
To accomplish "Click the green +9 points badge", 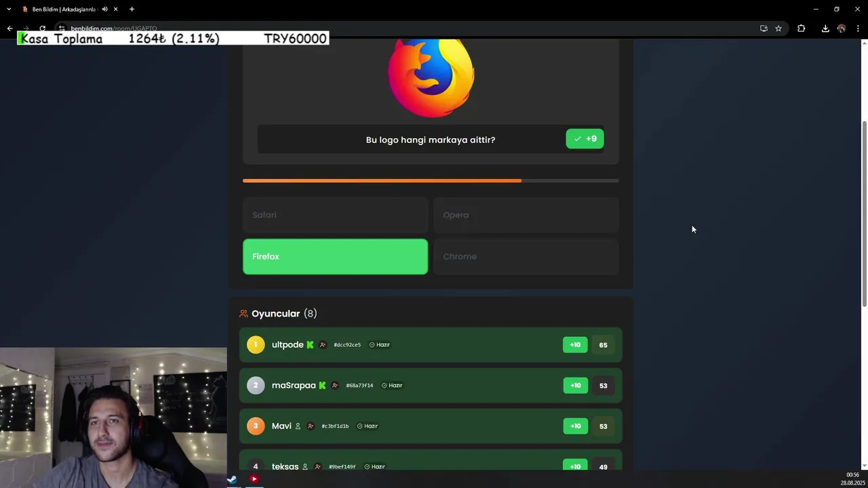I will coord(585,139).
